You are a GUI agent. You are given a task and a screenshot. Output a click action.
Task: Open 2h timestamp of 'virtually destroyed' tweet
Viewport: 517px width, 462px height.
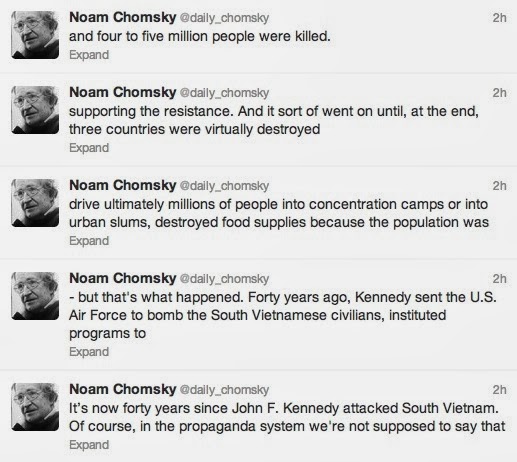point(499,93)
